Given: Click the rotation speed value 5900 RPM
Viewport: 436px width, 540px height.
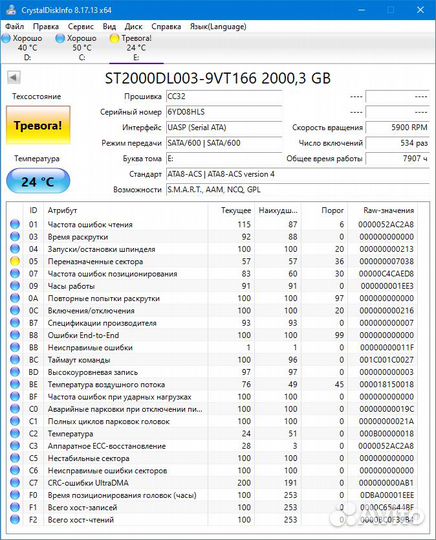Looking at the screenshot, I should (397, 127).
